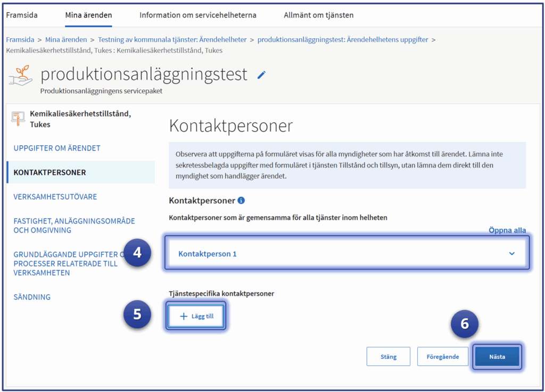
Task: Switch to the Framsida tab
Action: [22, 15]
